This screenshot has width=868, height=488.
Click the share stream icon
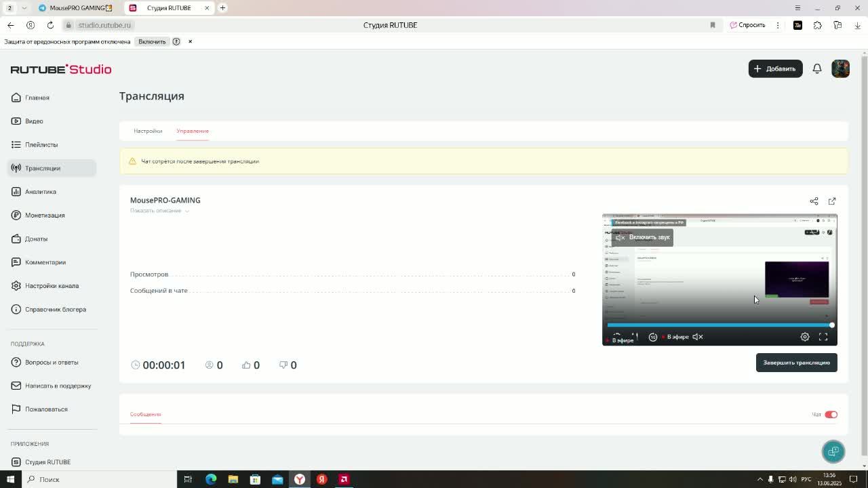tap(814, 201)
